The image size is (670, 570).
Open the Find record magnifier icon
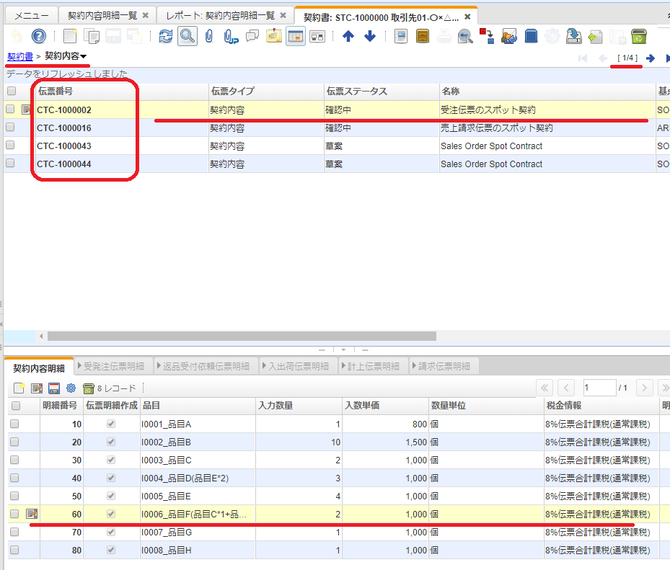point(187,36)
